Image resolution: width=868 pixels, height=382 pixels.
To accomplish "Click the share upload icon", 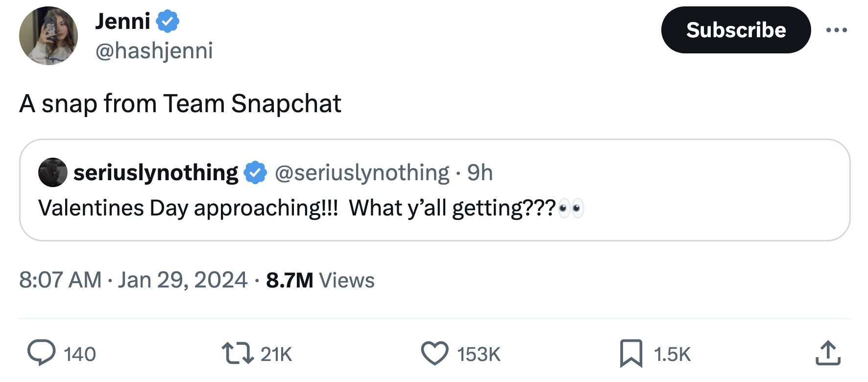I will coord(828,353).
